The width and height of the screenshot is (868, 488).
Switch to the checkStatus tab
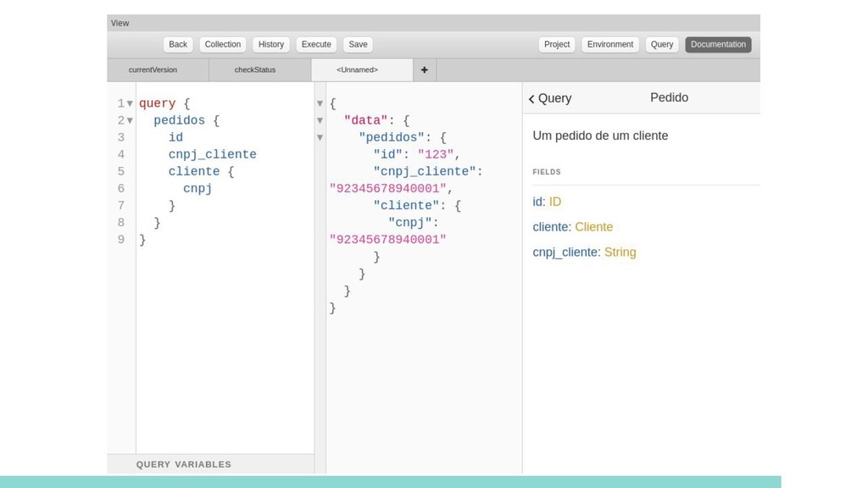[x=254, y=70]
